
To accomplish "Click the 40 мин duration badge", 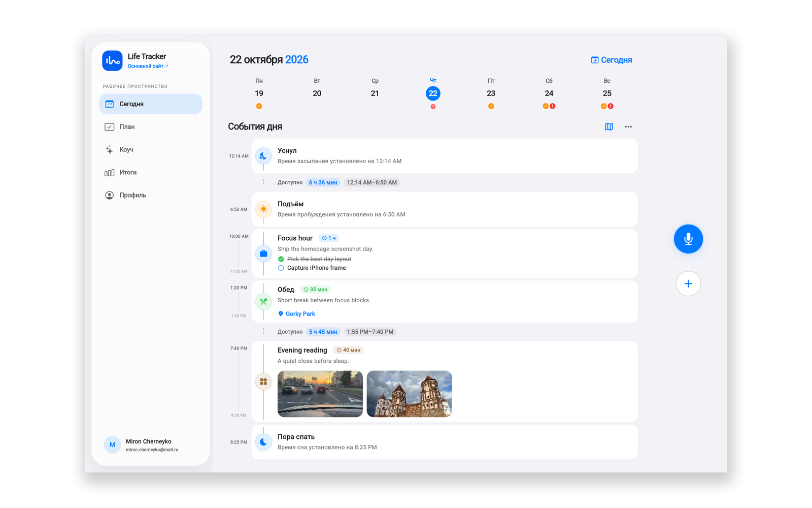I will point(348,350).
